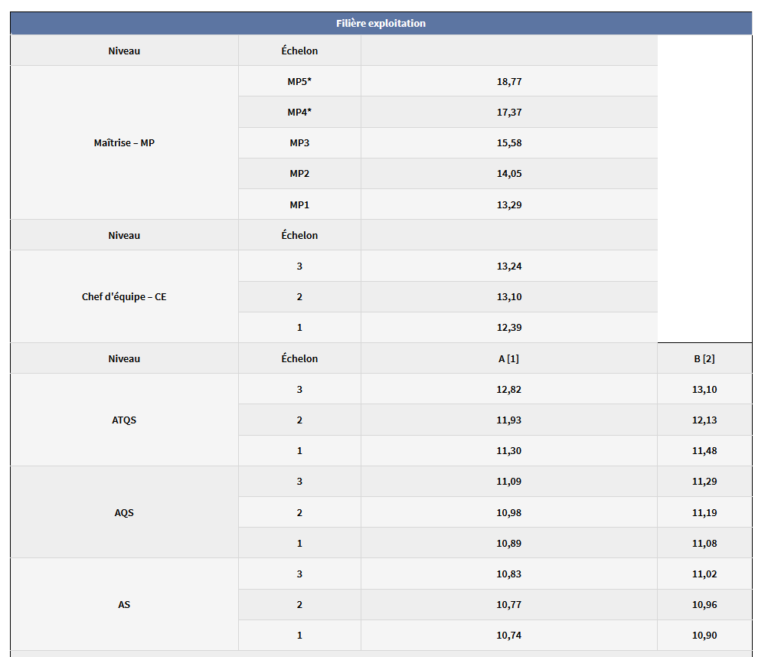Select the value 13,24 under Chef d'équipe

point(509,266)
